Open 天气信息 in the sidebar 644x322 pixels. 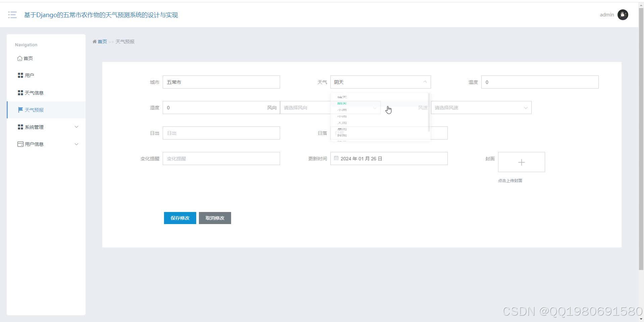coord(46,93)
